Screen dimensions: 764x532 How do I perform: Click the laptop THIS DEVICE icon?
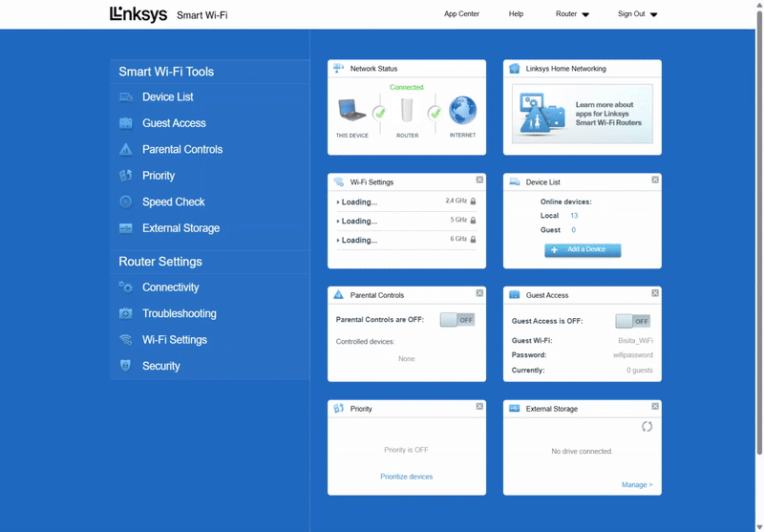tap(351, 111)
